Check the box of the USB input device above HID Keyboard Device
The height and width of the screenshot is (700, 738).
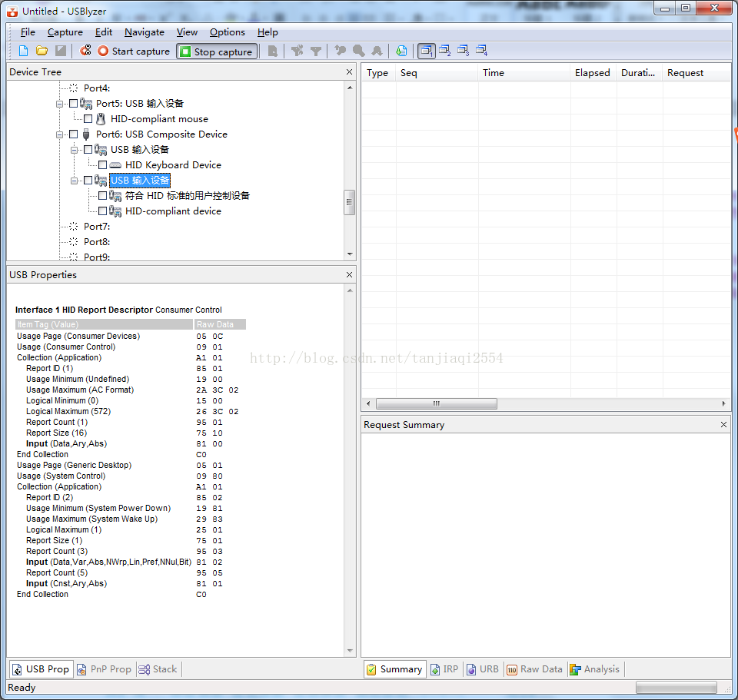pos(88,150)
